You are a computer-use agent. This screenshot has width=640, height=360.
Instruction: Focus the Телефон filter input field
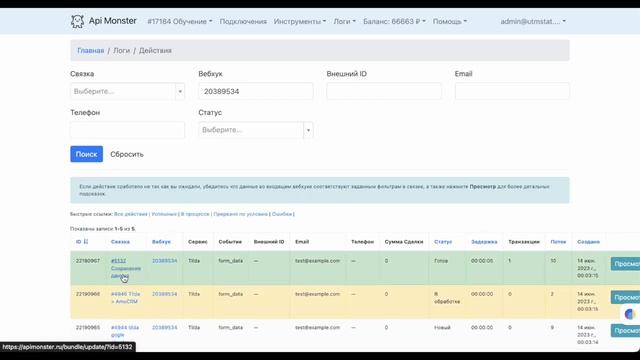click(x=127, y=130)
